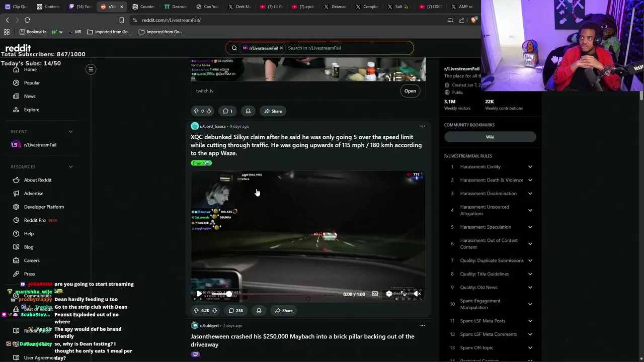644x362 pixels.
Task: Click the Reddit logo home link
Action: (x=18, y=48)
